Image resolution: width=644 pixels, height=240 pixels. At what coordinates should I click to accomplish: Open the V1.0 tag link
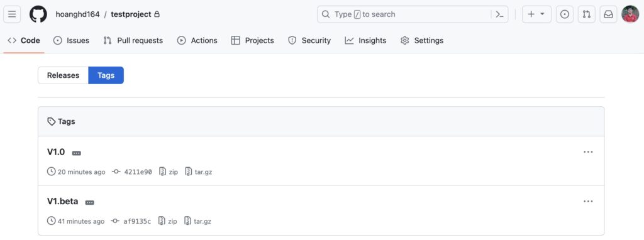coord(56,152)
